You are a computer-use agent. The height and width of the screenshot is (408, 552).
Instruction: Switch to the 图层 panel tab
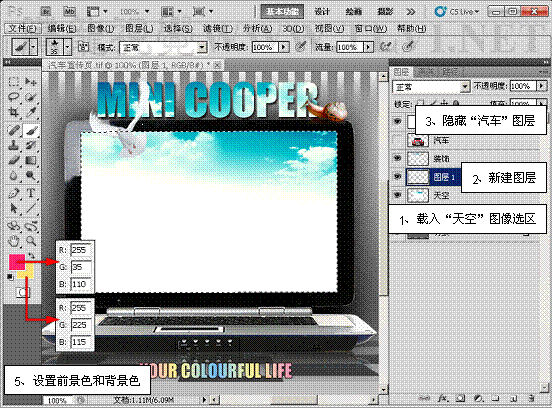pyautogui.click(x=401, y=72)
